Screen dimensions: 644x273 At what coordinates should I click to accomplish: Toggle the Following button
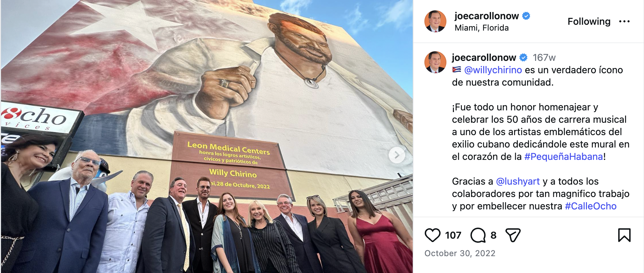point(589,21)
